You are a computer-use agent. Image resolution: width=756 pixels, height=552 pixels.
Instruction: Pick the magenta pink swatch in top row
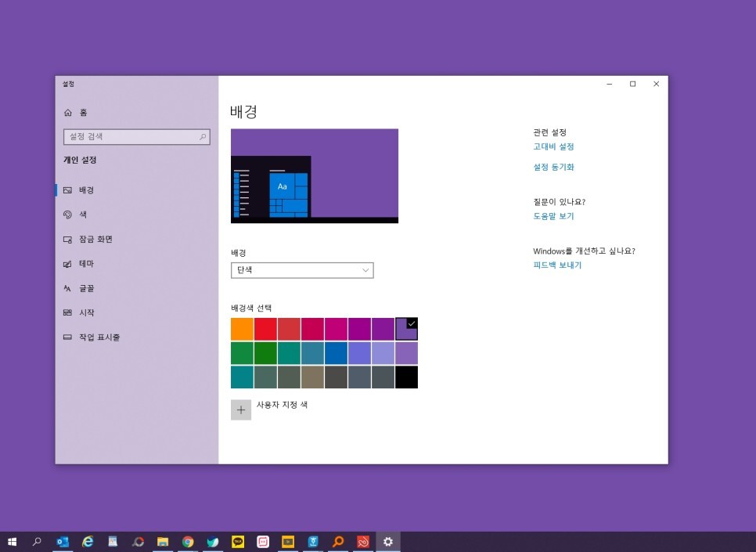(x=336, y=329)
